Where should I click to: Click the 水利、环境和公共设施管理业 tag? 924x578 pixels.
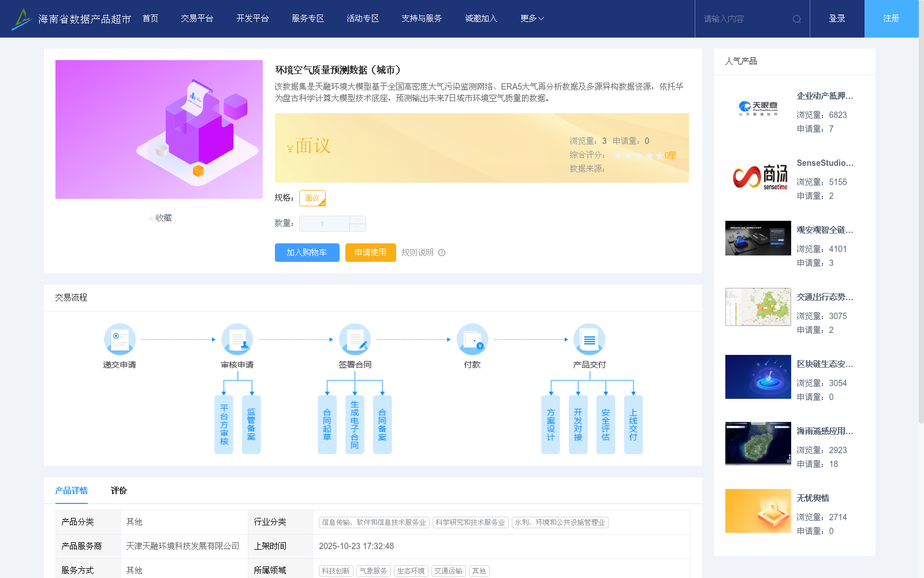(560, 523)
